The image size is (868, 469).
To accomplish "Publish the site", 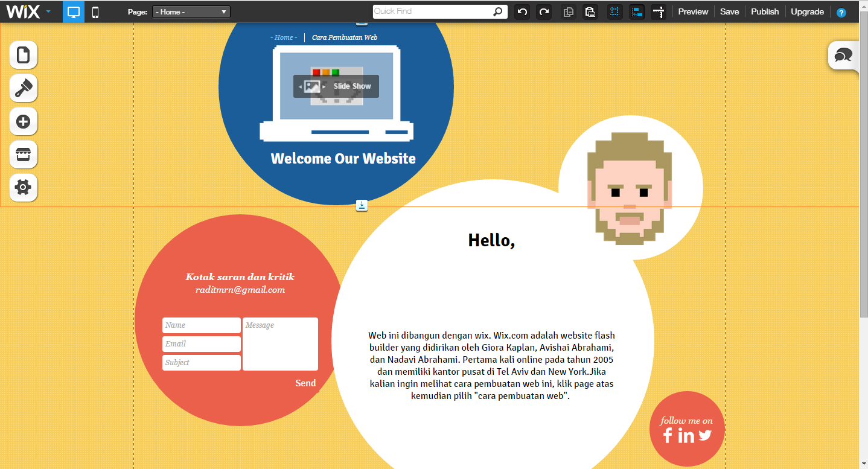I will (765, 11).
